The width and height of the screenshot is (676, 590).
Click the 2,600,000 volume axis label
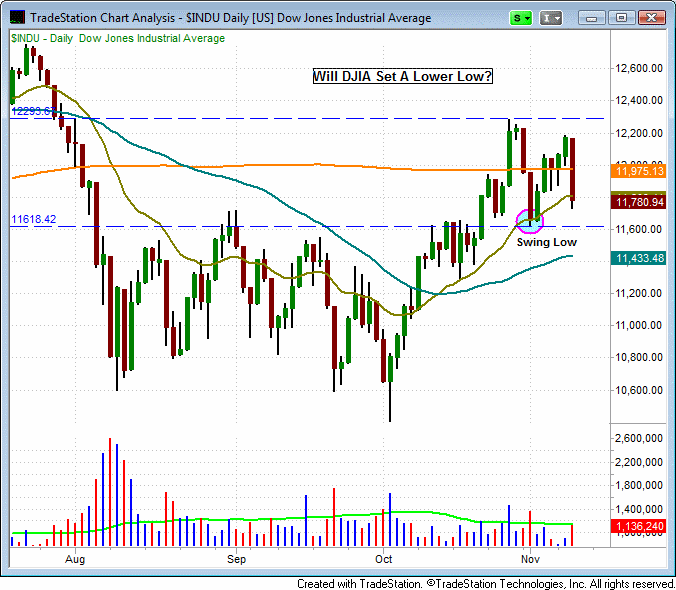click(x=639, y=439)
